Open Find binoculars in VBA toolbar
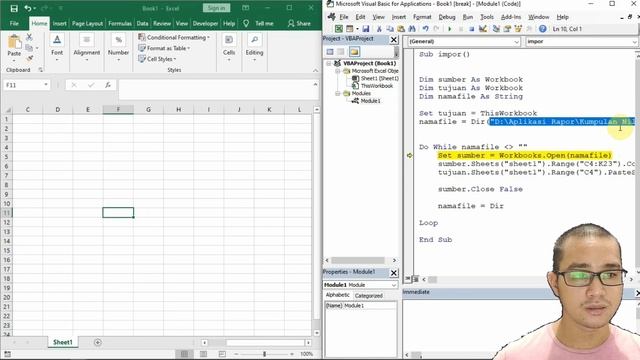The image size is (640, 360). click(412, 29)
